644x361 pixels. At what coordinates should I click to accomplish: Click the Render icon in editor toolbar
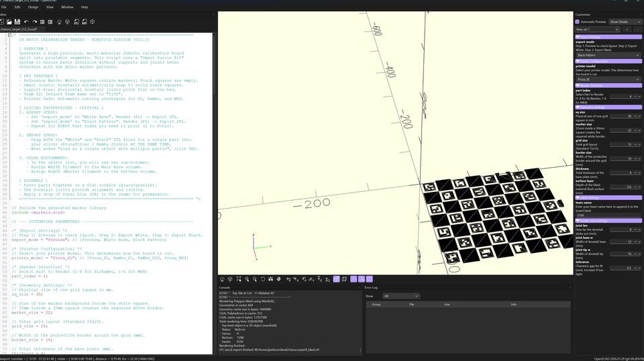67,21
